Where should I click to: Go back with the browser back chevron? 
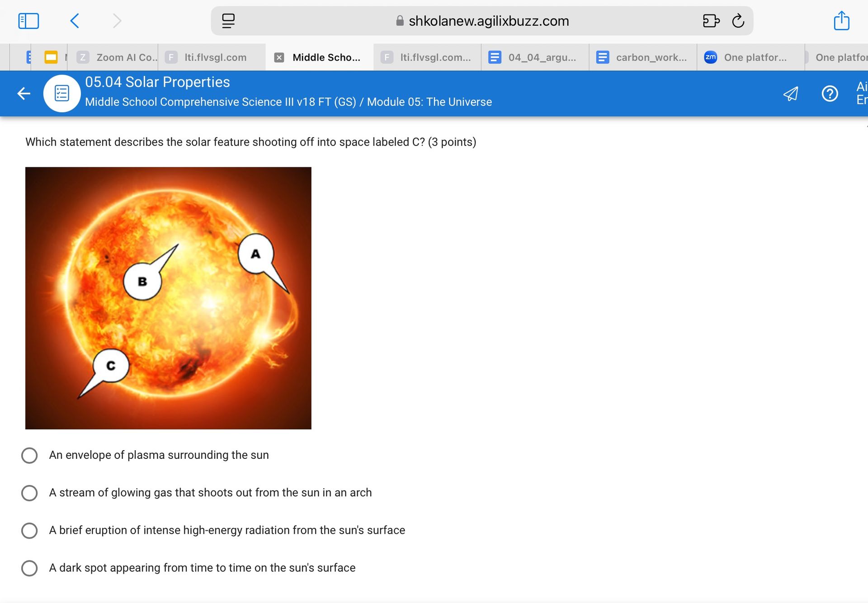click(x=75, y=21)
